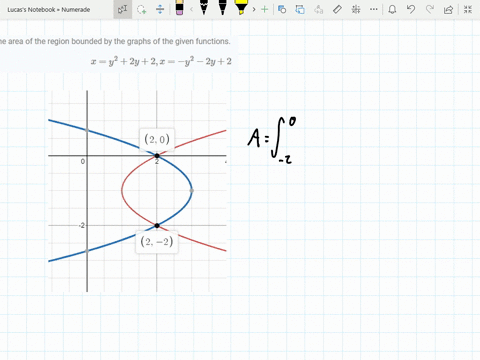The image size is (480, 360).
Task: Add a new pen with plus button
Action: 264,9
